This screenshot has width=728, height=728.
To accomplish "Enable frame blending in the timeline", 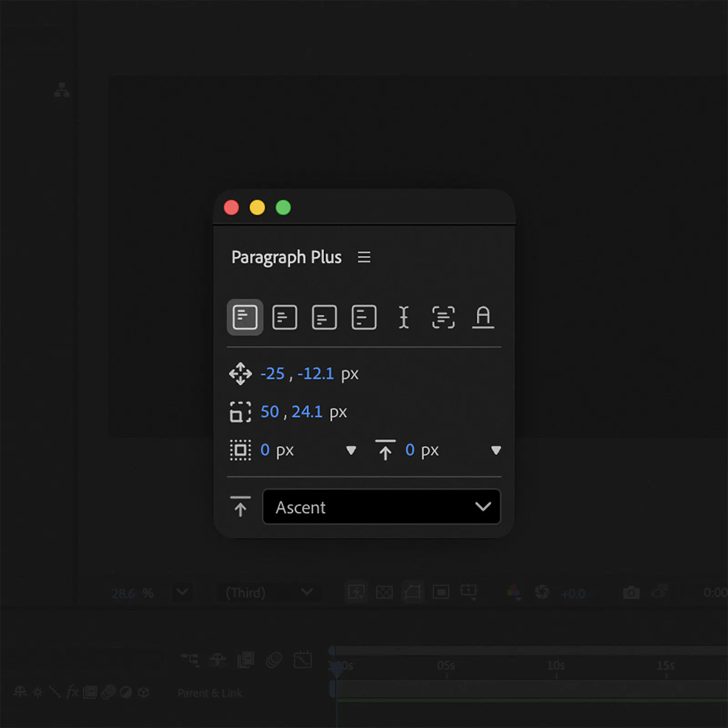I will coord(246,659).
